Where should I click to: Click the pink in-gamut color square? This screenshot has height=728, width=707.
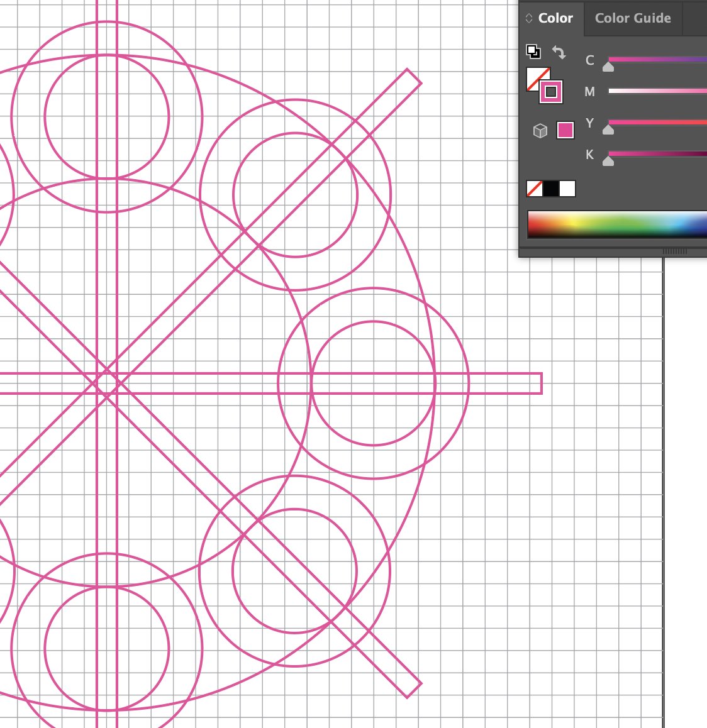pyautogui.click(x=565, y=131)
